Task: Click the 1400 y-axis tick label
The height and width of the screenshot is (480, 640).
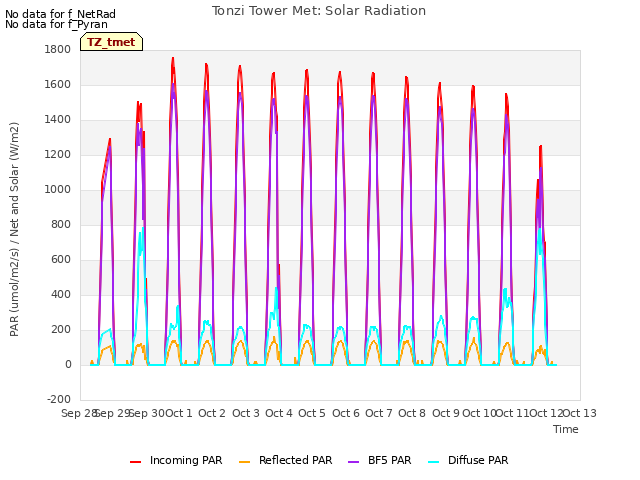Action: click(x=58, y=120)
